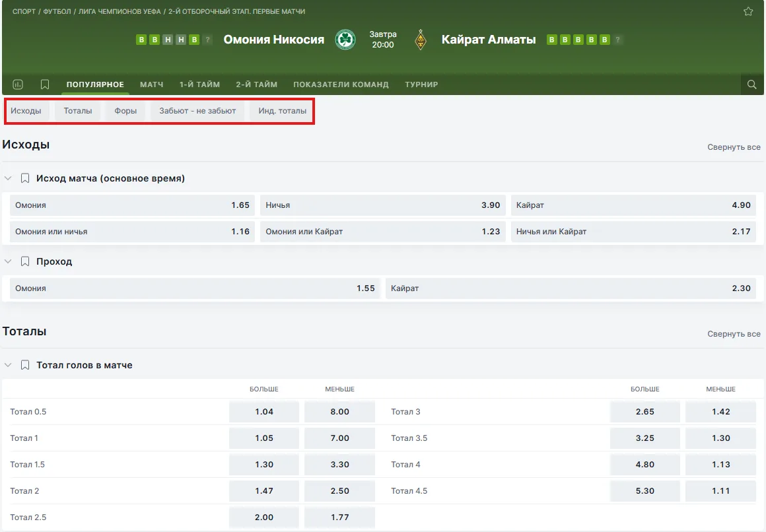
Task: Pick Омония to qualify at 1.55
Action: point(195,288)
